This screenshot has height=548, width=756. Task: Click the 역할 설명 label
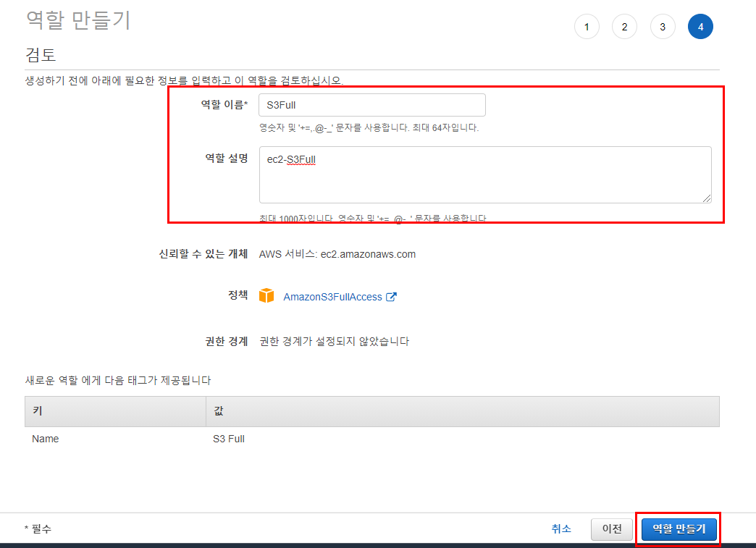227,158
